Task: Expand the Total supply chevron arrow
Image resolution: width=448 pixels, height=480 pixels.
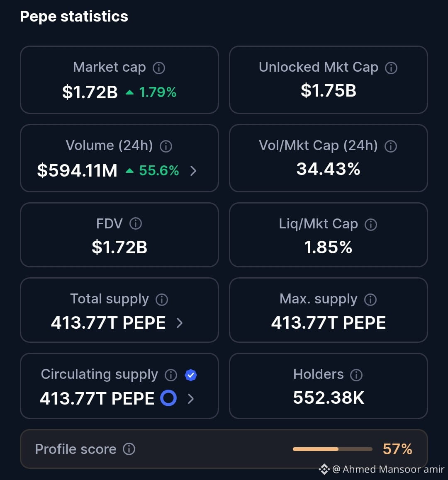Action: point(180,323)
